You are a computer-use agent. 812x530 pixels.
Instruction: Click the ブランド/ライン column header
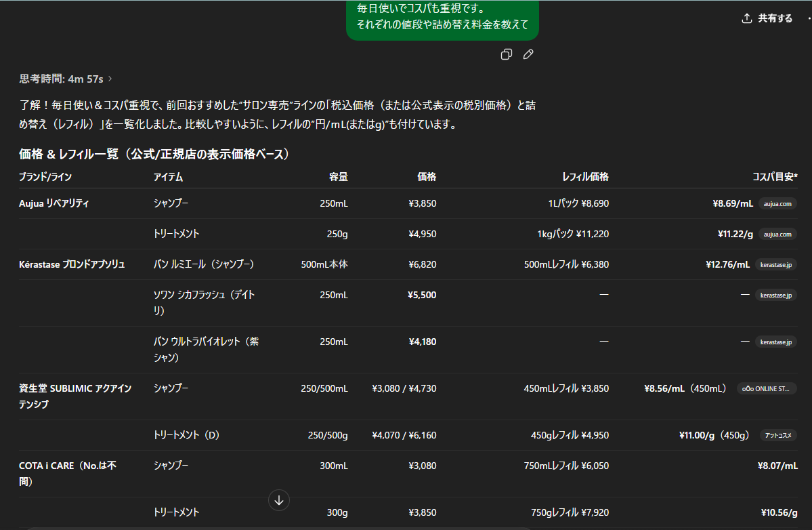tap(45, 177)
